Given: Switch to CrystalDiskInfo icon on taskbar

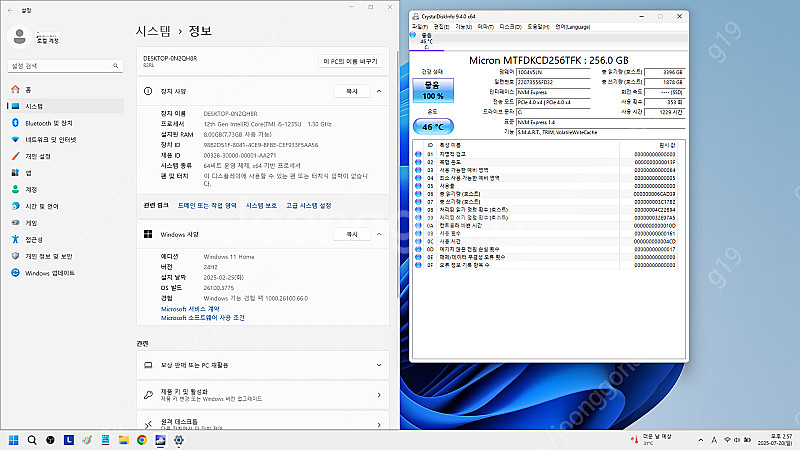Looking at the screenshot, I should (160, 440).
